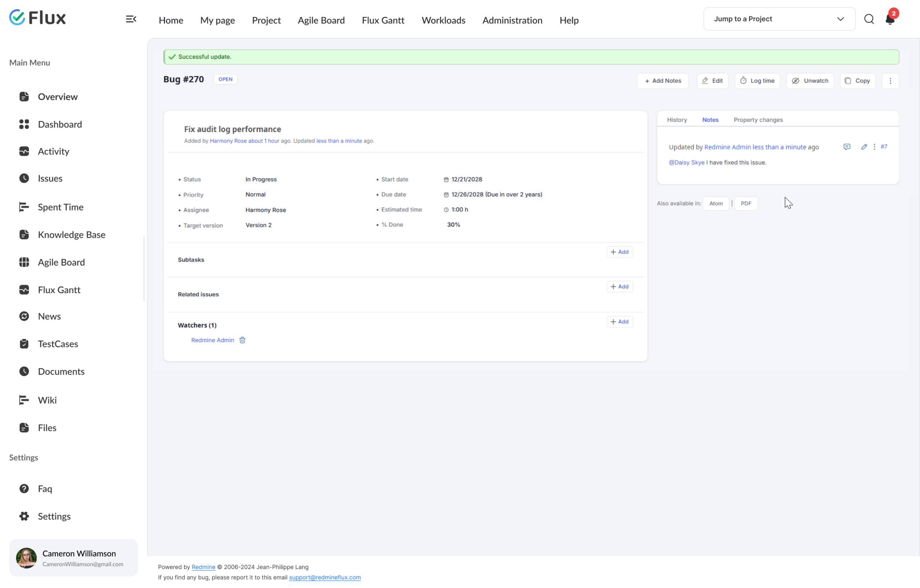Click the Add Notes button
This screenshot has height=588, width=920.
point(663,81)
